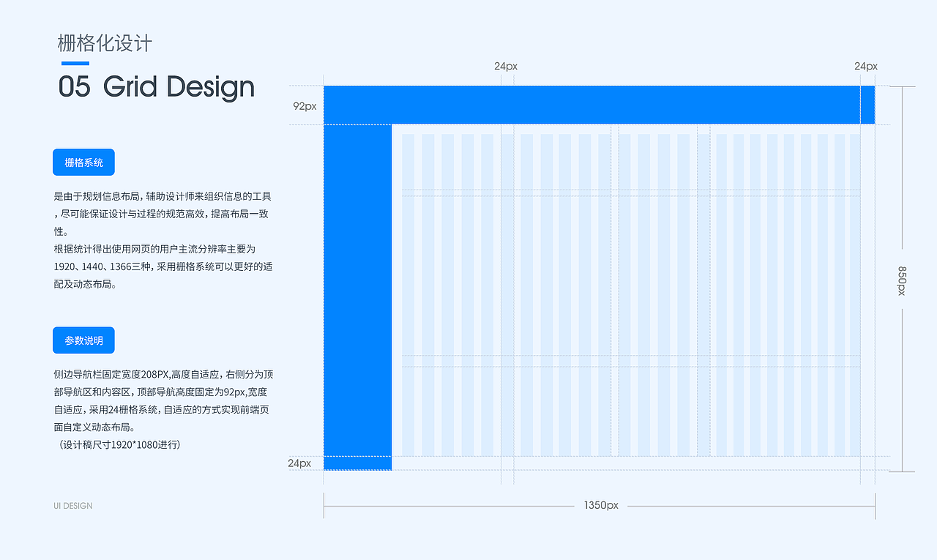Click the blue top navigation bar block
Viewport: 937px width, 560px height.
(x=599, y=105)
